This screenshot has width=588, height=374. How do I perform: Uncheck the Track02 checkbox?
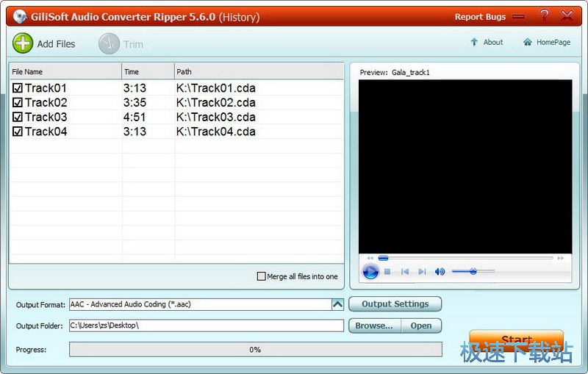pos(17,102)
